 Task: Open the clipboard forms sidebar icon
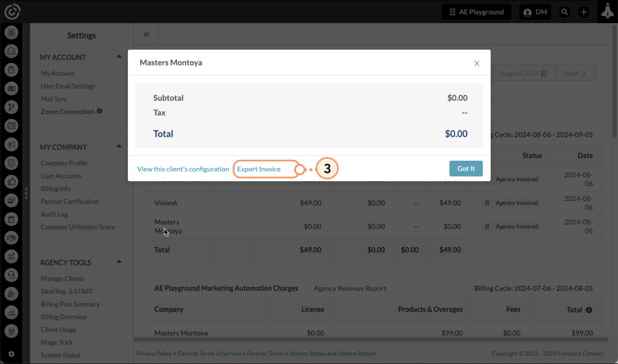11,70
